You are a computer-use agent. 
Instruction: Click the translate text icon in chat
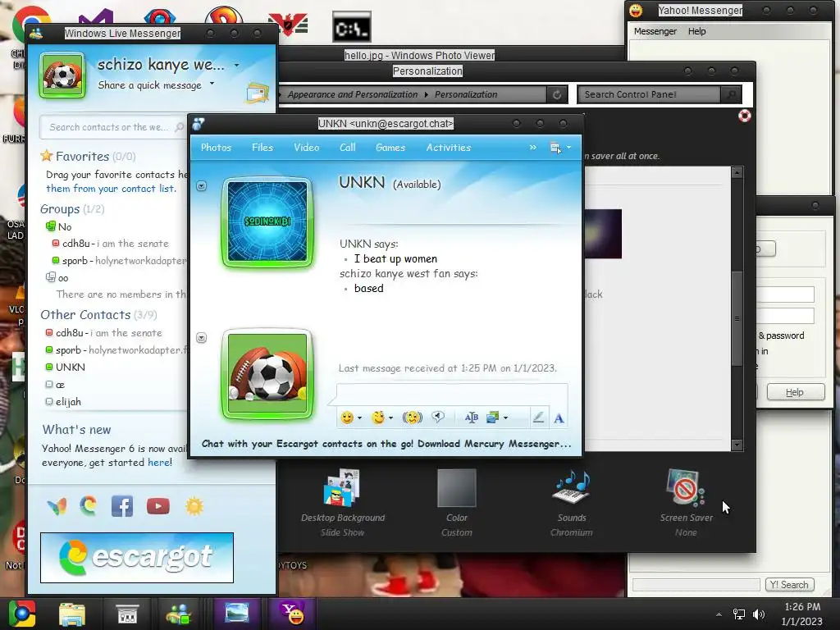click(472, 418)
